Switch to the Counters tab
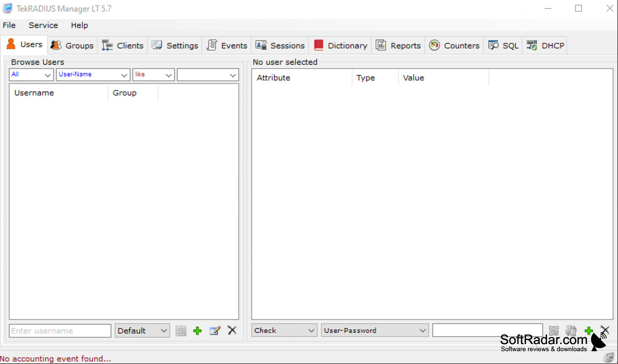Viewport: 618px width, 364px height. (454, 45)
